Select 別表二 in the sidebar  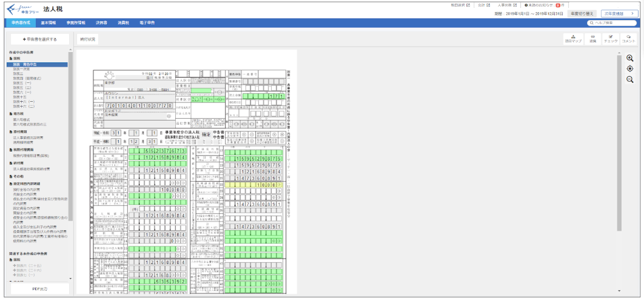(x=18, y=74)
